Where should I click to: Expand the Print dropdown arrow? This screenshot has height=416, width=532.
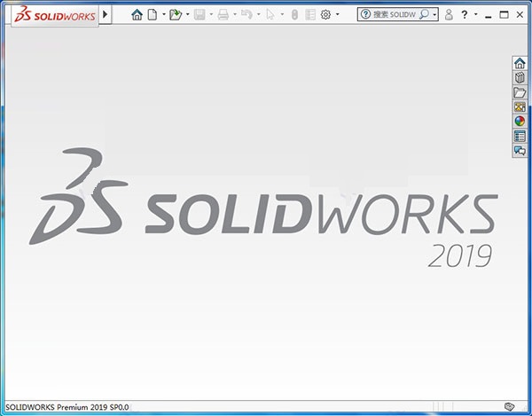coord(235,14)
